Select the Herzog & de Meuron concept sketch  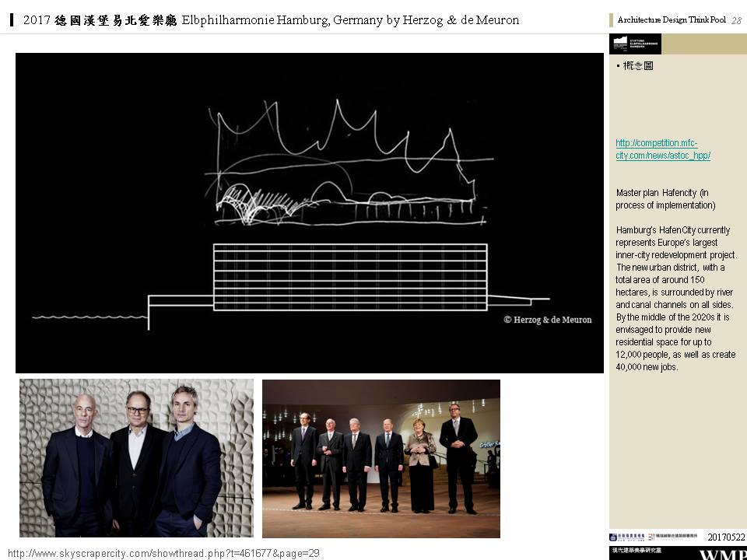(x=309, y=212)
